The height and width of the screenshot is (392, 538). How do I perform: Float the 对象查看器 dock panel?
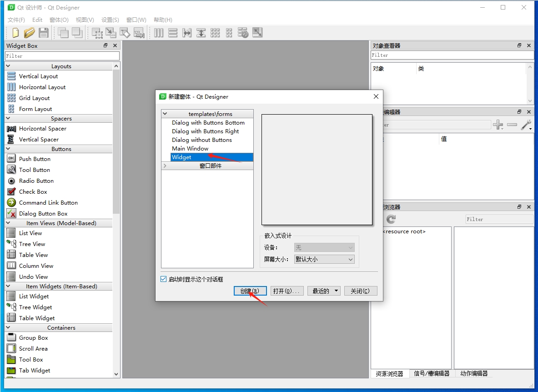click(519, 45)
